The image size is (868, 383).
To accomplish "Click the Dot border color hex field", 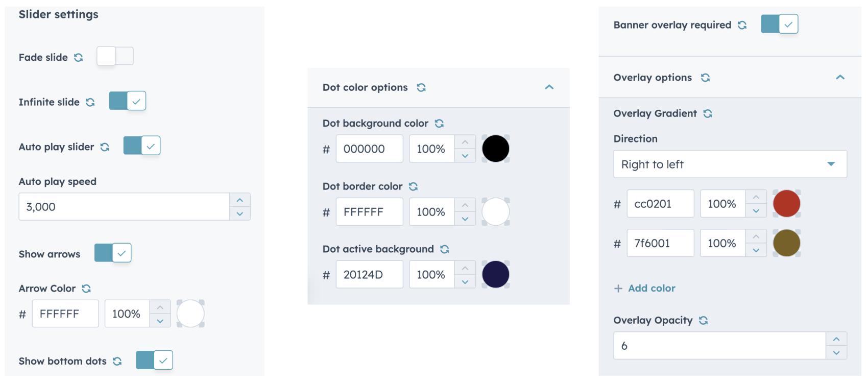I will click(369, 212).
